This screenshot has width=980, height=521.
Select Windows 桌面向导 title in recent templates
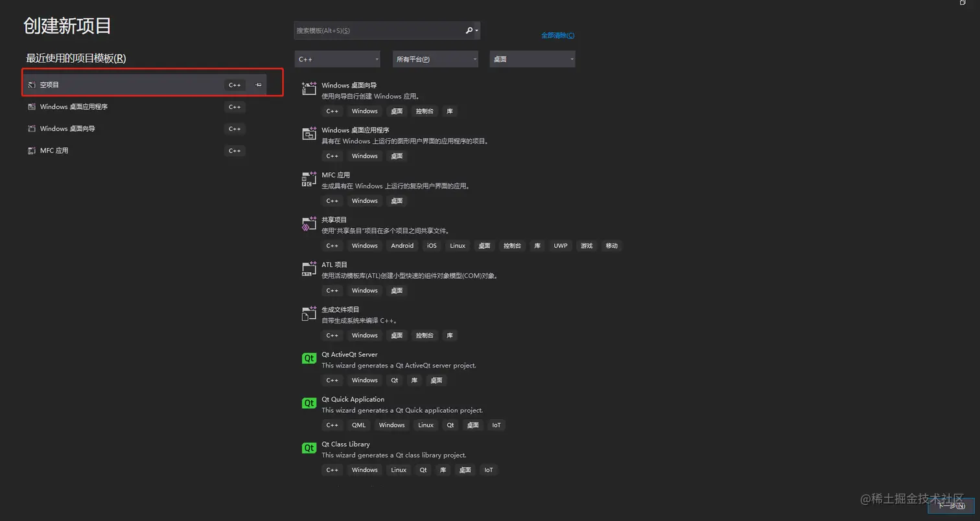67,129
